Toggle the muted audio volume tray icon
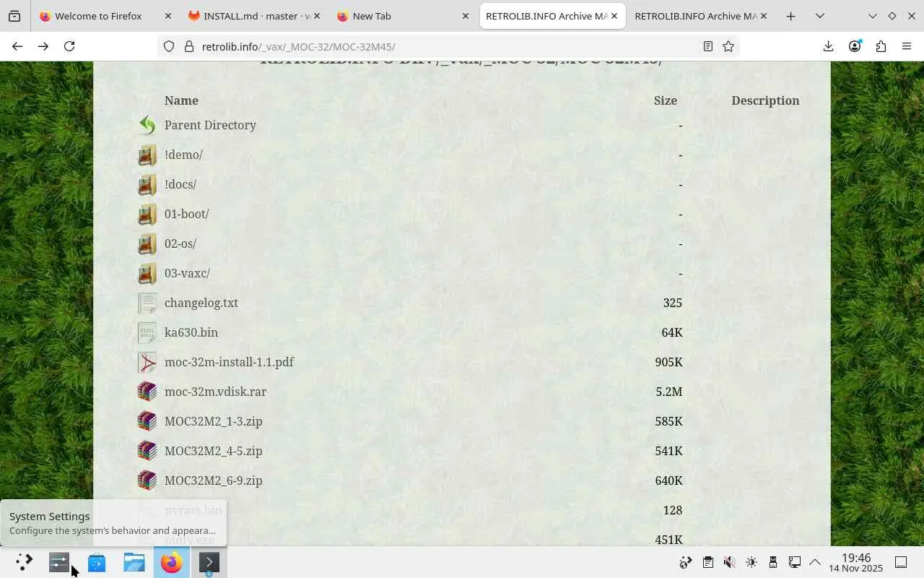Viewport: 924px width, 578px height. tap(730, 562)
